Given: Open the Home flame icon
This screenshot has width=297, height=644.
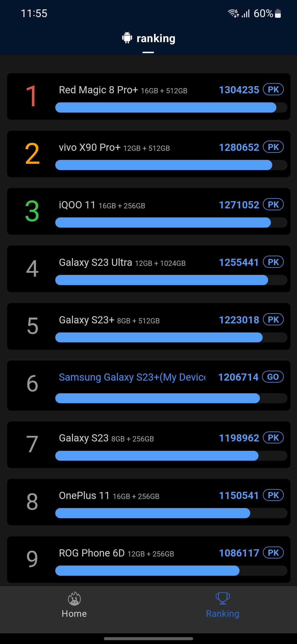Looking at the screenshot, I should pyautogui.click(x=74, y=598).
